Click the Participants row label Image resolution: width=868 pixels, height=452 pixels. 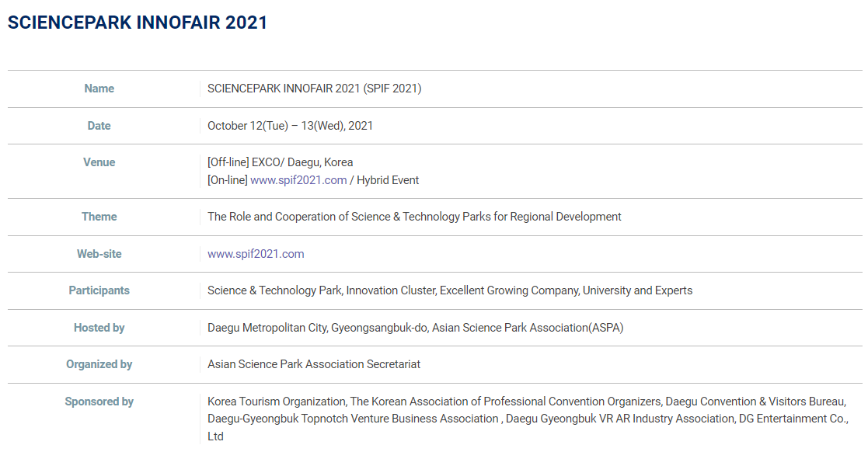[99, 290]
